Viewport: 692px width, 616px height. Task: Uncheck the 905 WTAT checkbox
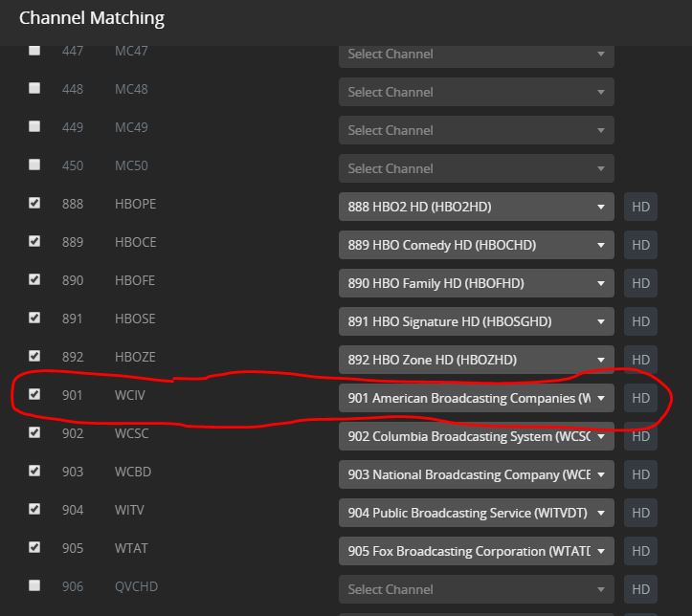click(34, 547)
